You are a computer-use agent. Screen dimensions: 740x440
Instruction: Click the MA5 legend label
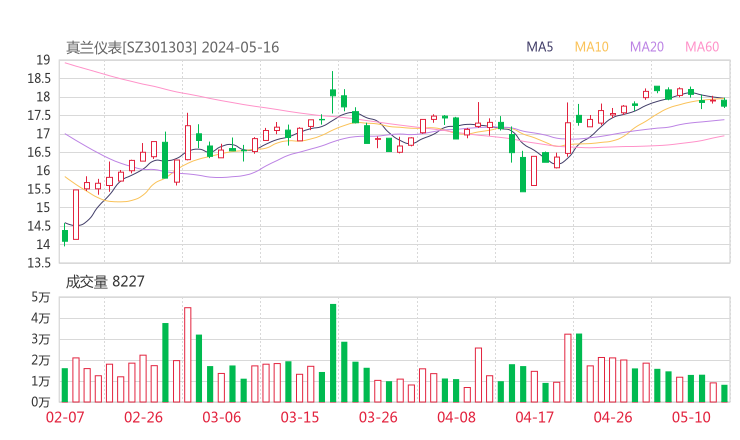[x=539, y=47]
